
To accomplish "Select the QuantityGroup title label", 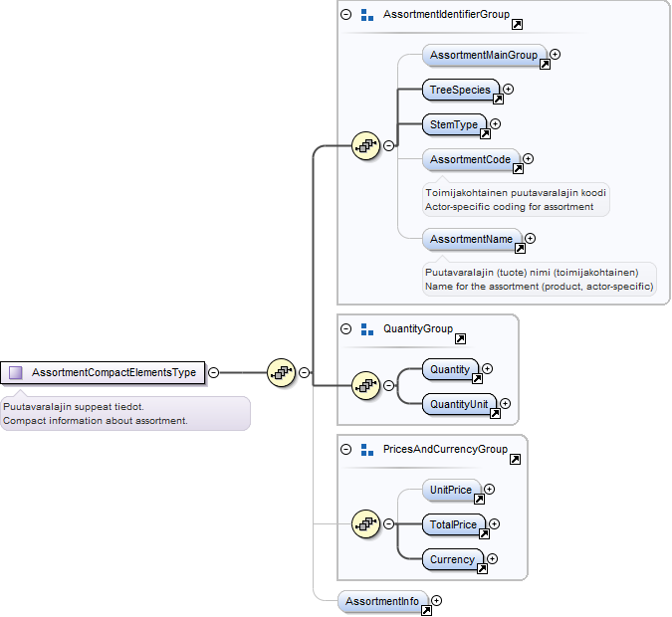I will point(418,329).
